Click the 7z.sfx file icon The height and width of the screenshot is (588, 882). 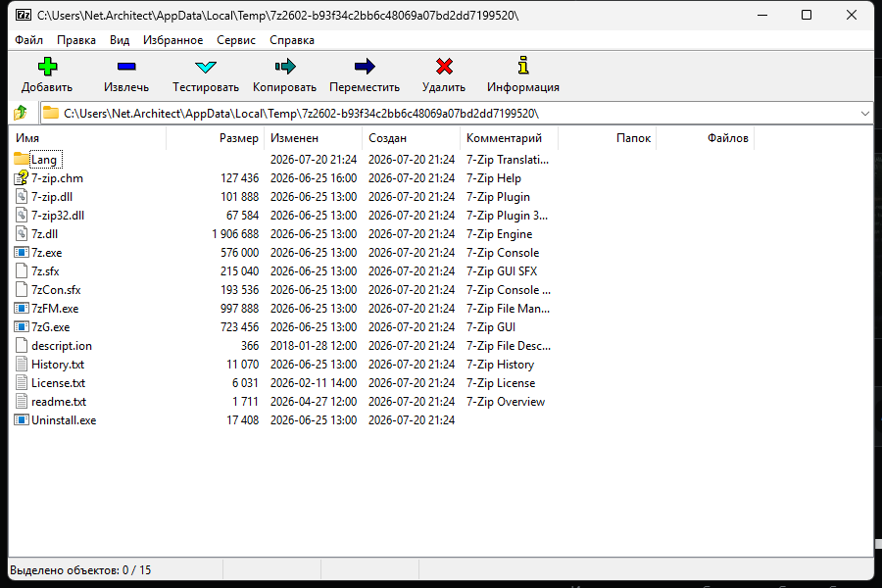pos(22,270)
